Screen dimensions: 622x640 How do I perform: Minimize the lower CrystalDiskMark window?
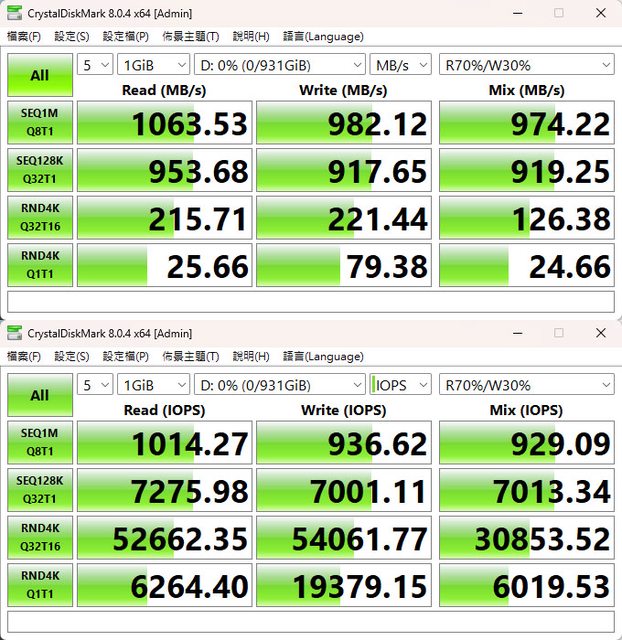tap(517, 333)
